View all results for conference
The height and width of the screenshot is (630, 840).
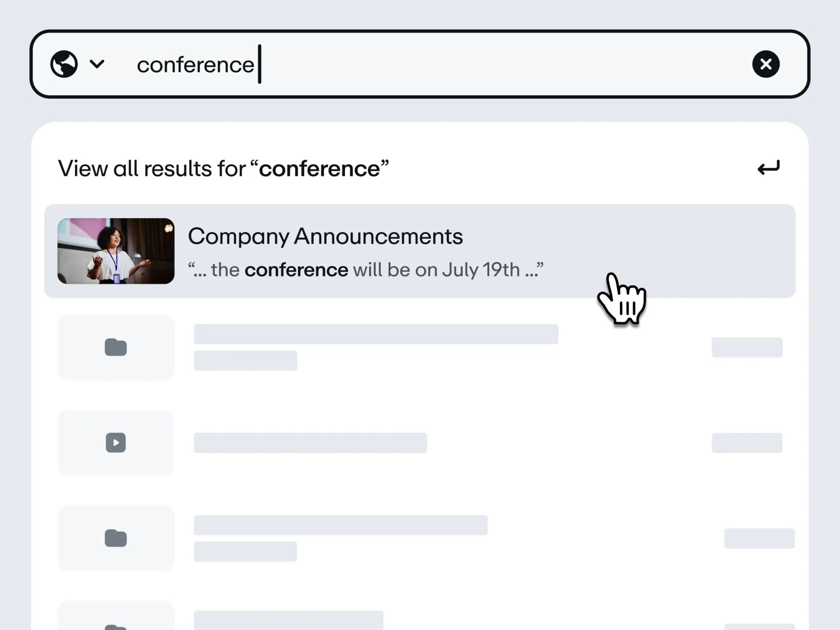(224, 168)
